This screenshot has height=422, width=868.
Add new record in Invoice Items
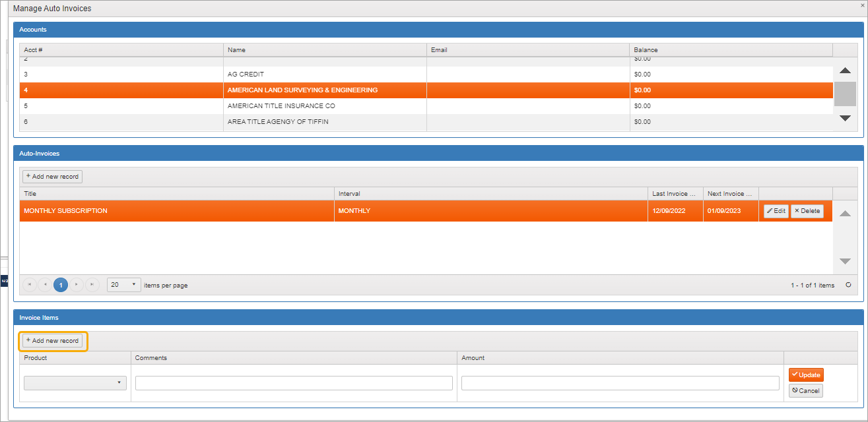click(x=53, y=341)
